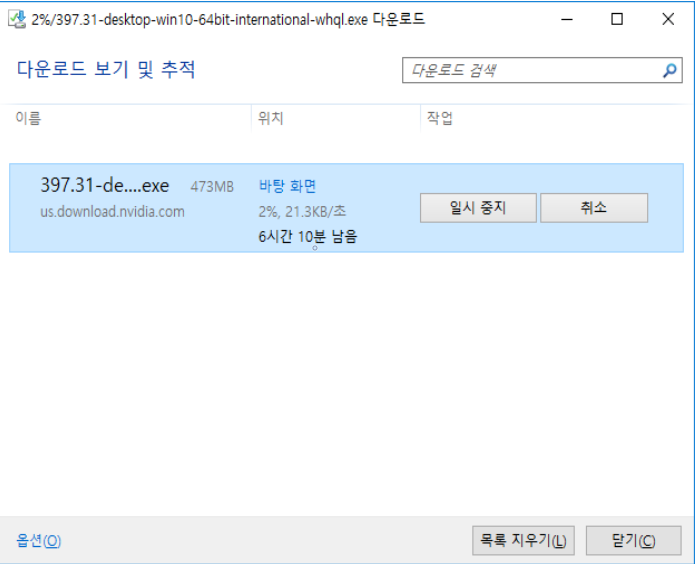Pause the download with 일시 중지
This screenshot has height=564, width=696.
[478, 208]
